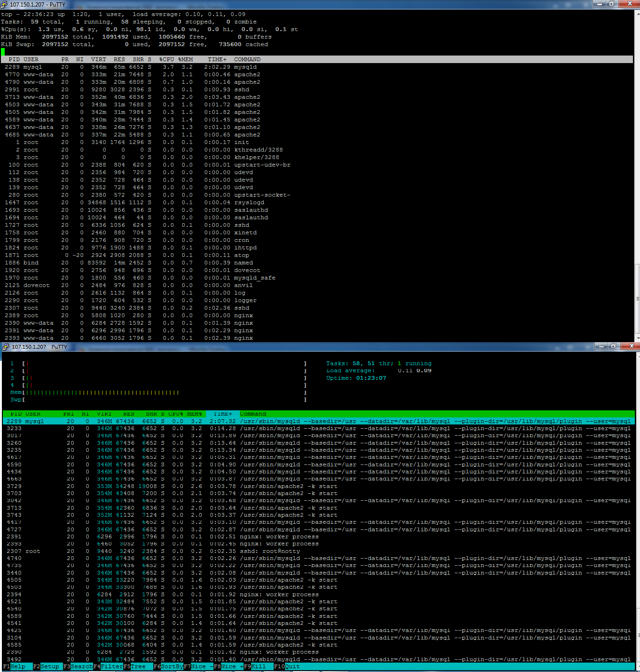
Task: Click the Command column header in htop
Action: (253, 414)
